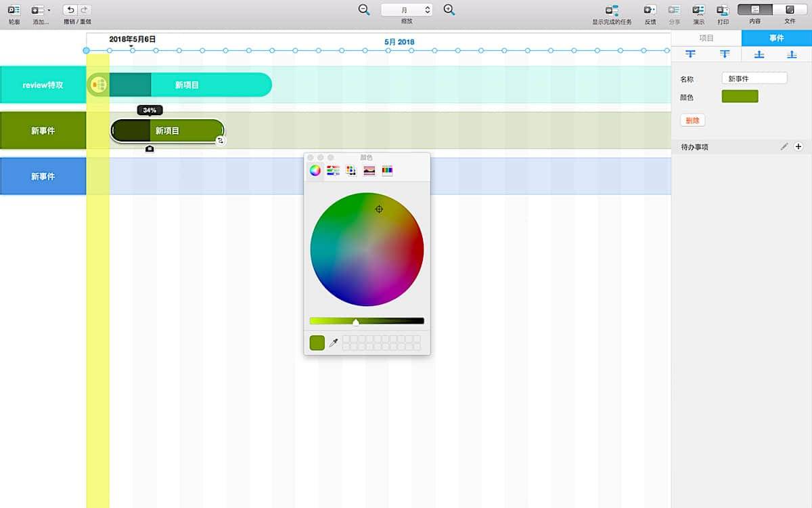Click the 轮廓 outline toolbar icon
The width and height of the screenshot is (812, 508).
(x=14, y=10)
